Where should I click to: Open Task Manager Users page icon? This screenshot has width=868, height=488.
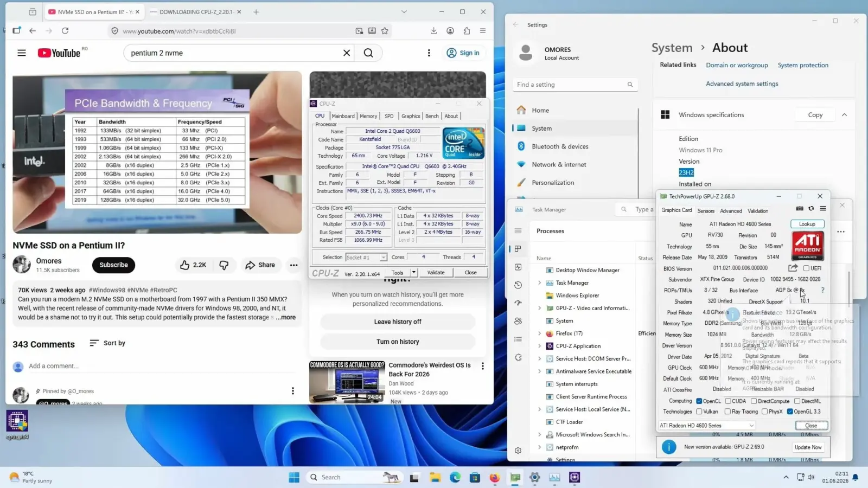(x=518, y=321)
